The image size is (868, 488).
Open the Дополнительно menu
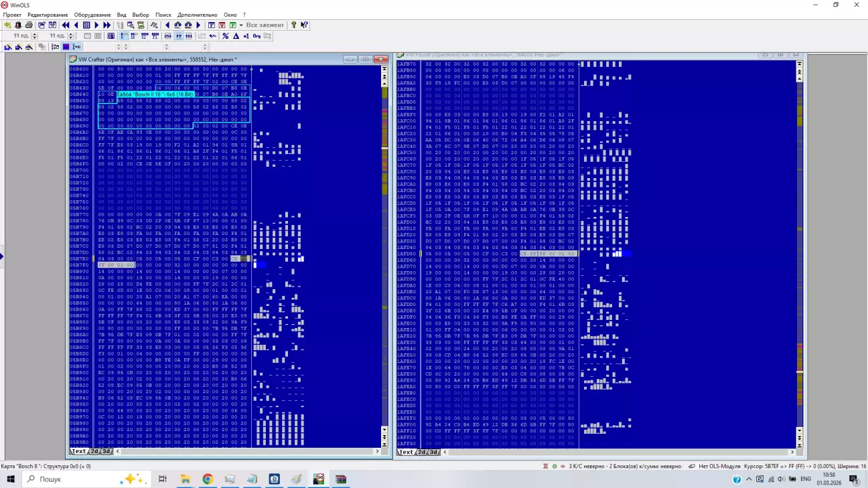[x=197, y=15]
